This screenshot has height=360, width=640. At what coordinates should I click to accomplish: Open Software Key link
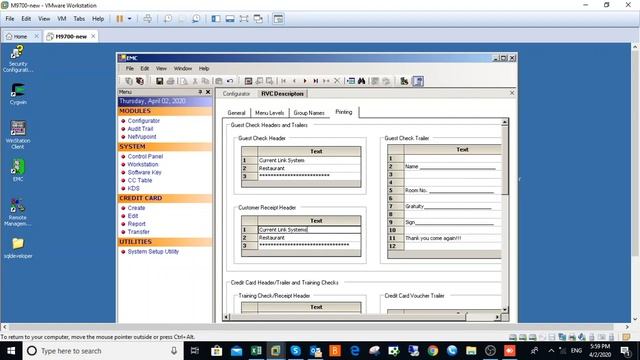(144, 172)
